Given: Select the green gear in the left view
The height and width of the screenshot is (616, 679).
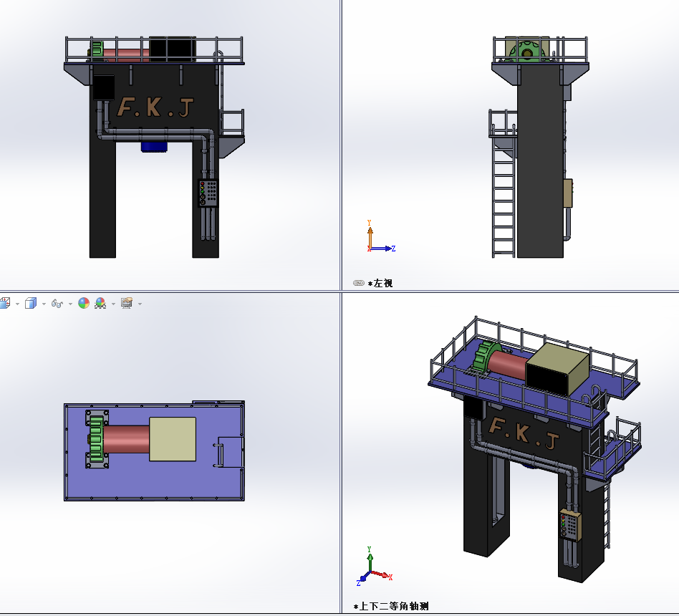Looking at the screenshot, I should pyautogui.click(x=526, y=51).
